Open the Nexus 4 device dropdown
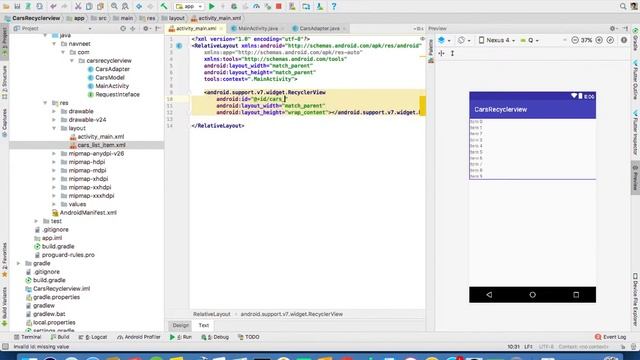The width and height of the screenshot is (640, 360). pyautogui.click(x=497, y=40)
